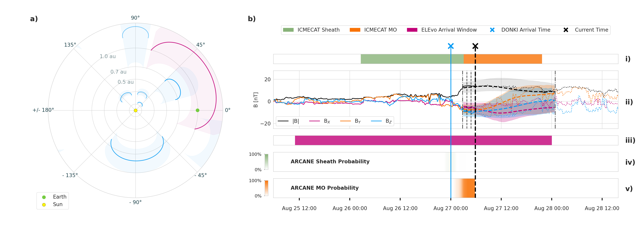Click the yellow Sun icon in the polar plot legend
Screen dimensions: 644x230
pyautogui.click(x=44, y=205)
